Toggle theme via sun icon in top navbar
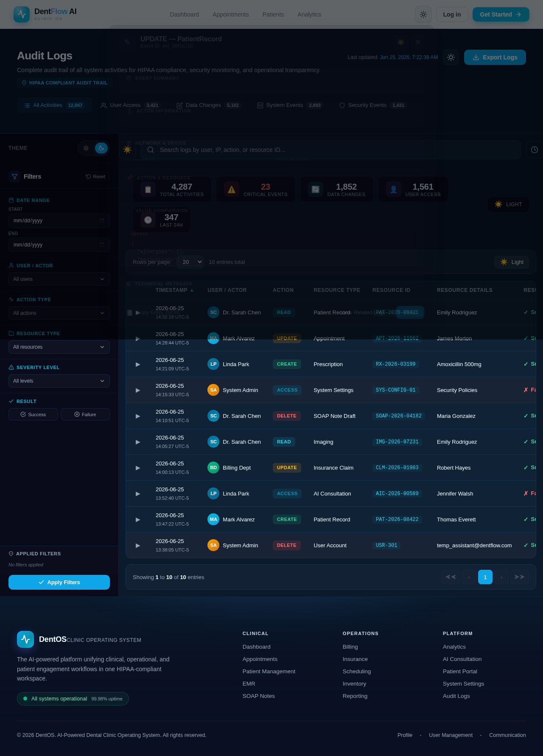This screenshot has width=543, height=756. (x=423, y=14)
